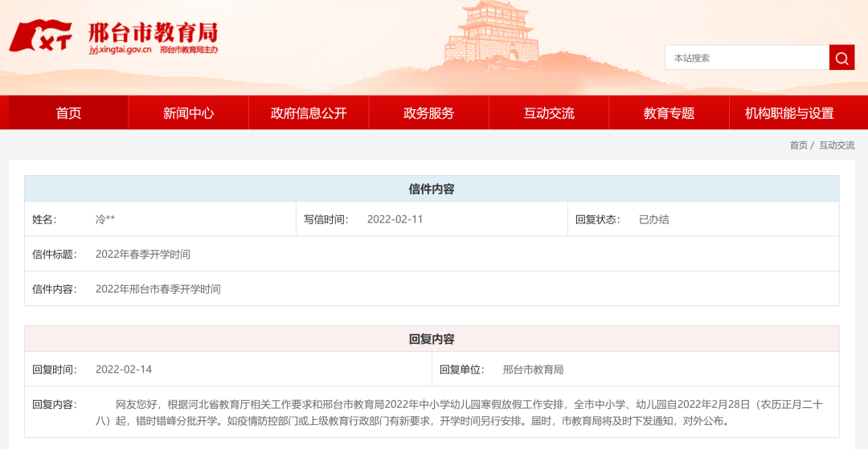Image resolution: width=868 pixels, height=449 pixels.
Task: Open the 政府信息公开 menu item
Action: pos(309,113)
